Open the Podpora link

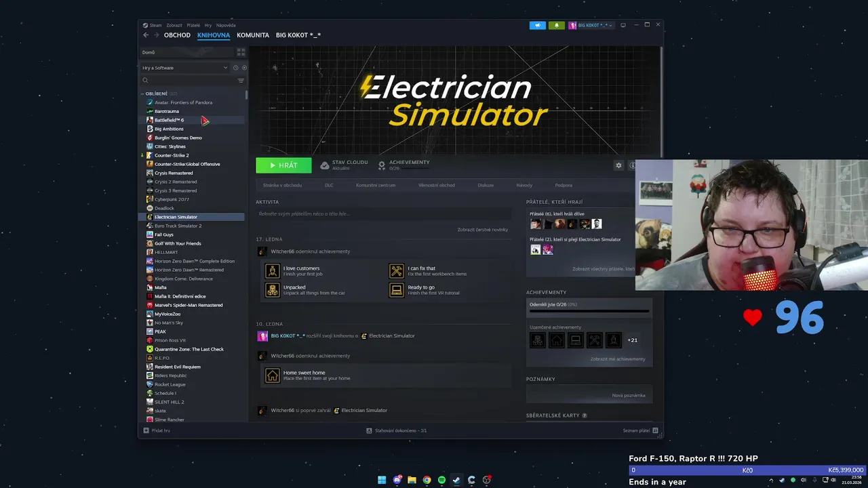564,185
